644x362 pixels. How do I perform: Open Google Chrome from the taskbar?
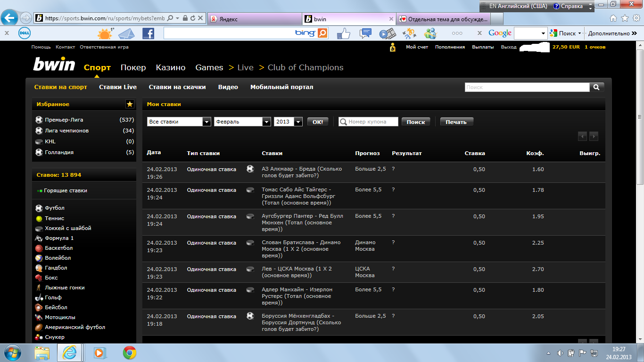(x=130, y=353)
